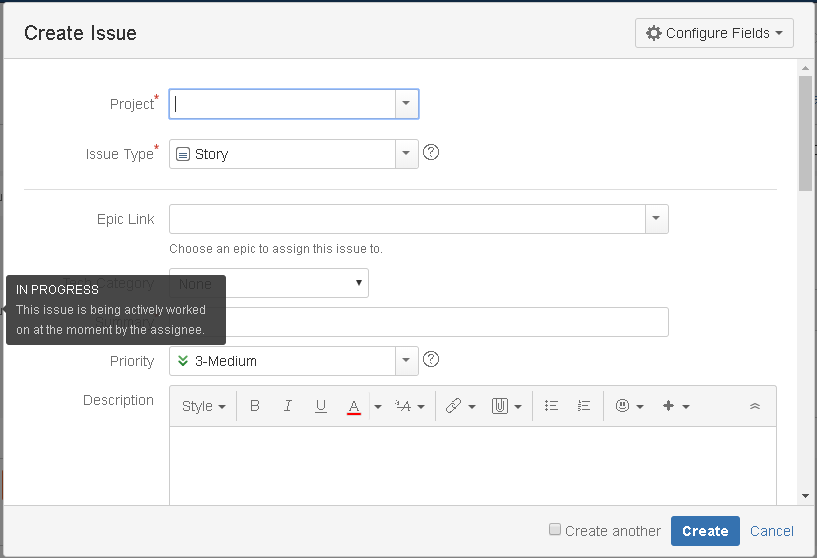Click the Issue Type help icon
The width and height of the screenshot is (817, 558).
coord(431,153)
